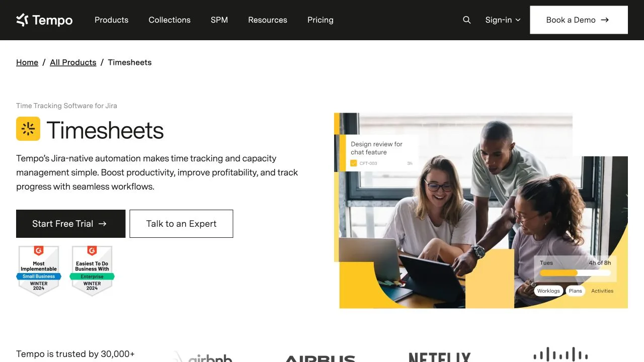Open the Collections menu
The image size is (644, 362).
point(170,20)
